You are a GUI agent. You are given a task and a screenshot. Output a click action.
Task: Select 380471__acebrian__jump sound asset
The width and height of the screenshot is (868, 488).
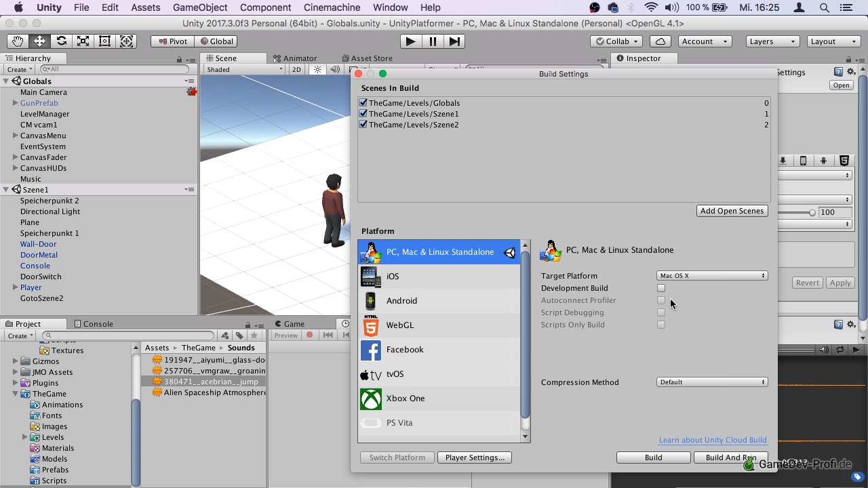coord(203,382)
